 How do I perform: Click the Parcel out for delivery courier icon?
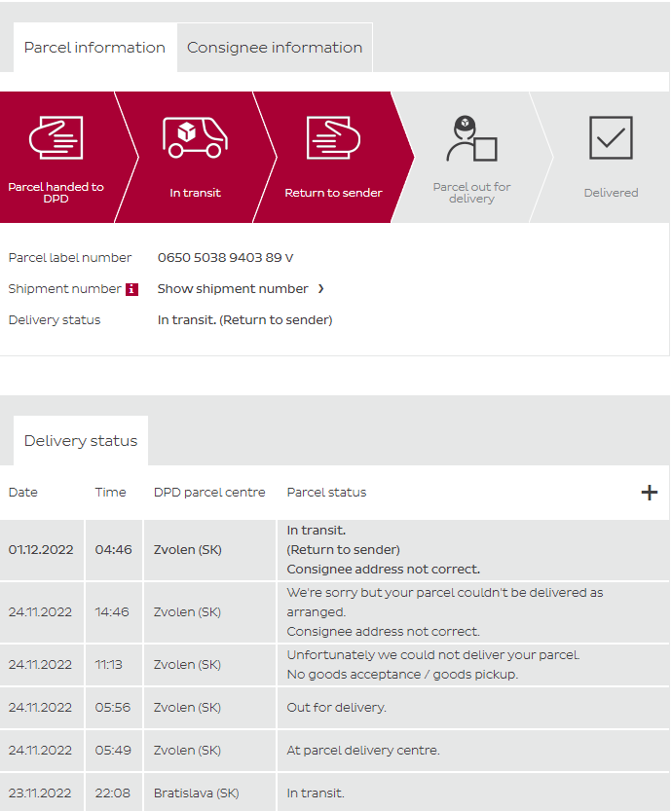(471, 138)
